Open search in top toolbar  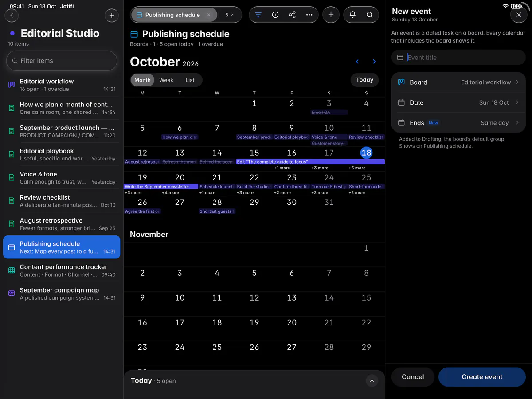[369, 15]
